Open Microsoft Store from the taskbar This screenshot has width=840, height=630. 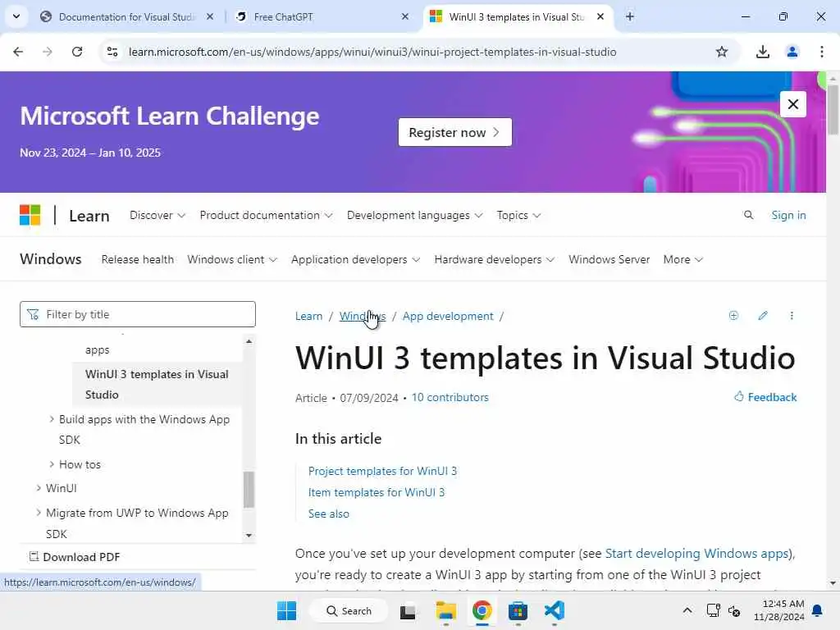(518, 610)
